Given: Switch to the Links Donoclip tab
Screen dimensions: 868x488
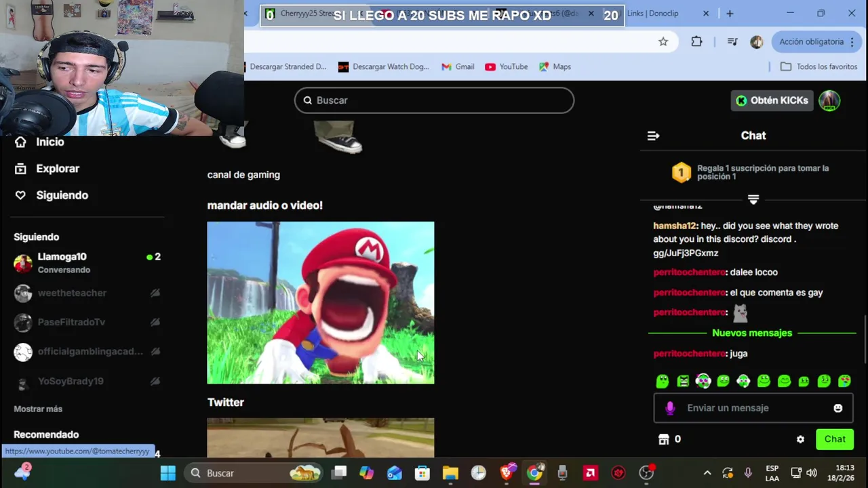Looking at the screenshot, I should [x=652, y=14].
